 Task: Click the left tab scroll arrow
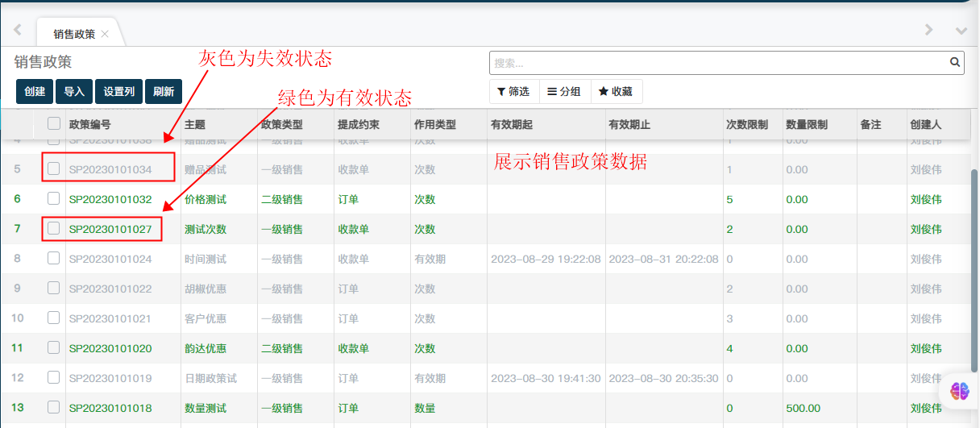tap(17, 30)
